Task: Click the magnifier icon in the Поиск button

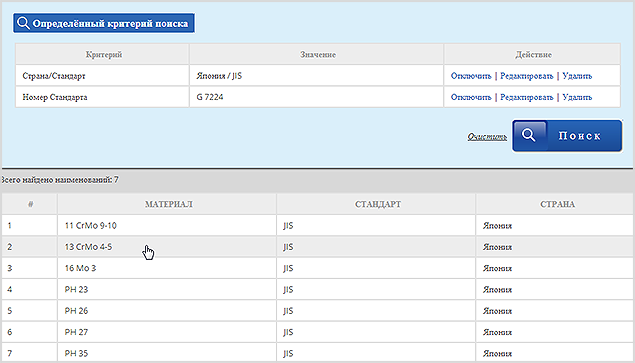Action: click(x=529, y=135)
